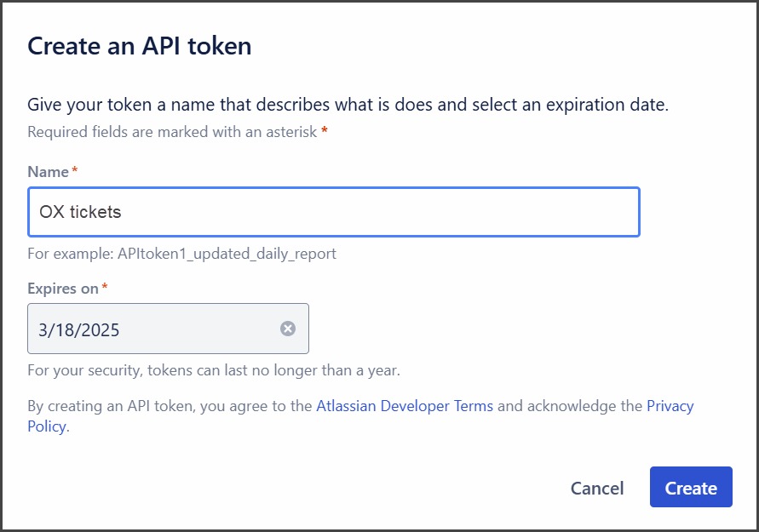Clear the expiration date with the X icon

pyautogui.click(x=288, y=329)
